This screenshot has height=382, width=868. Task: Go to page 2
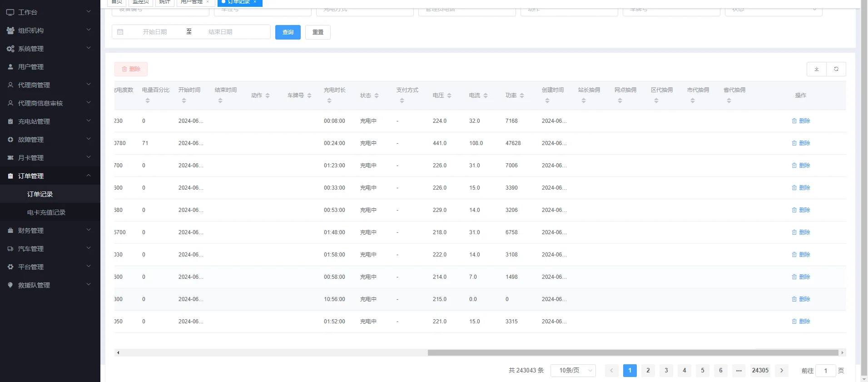[648, 371]
